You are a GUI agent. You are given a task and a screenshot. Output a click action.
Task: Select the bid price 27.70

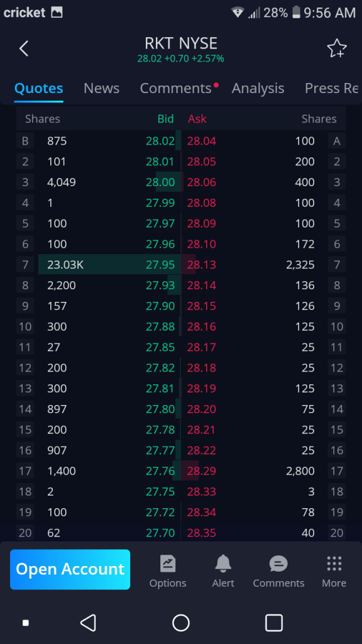coord(160,533)
